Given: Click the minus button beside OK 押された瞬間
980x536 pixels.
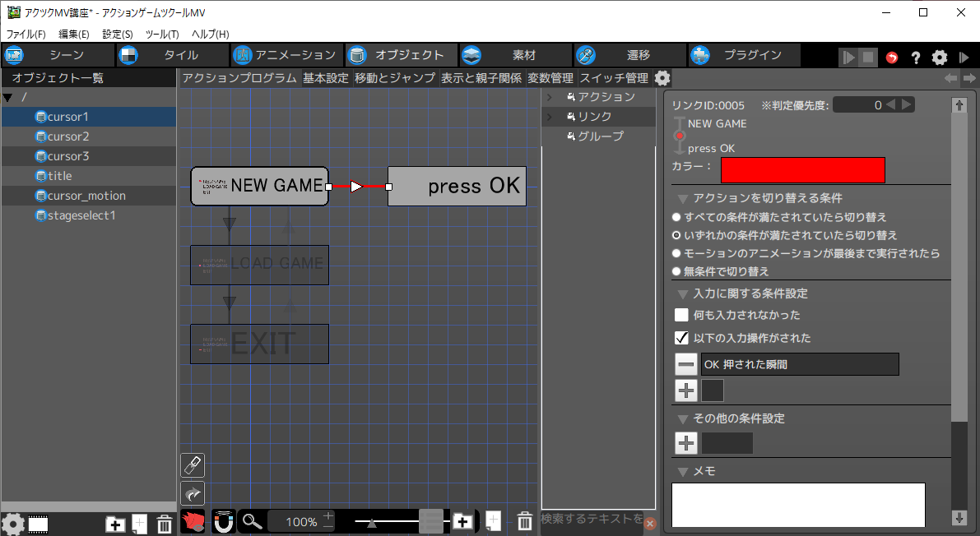Looking at the screenshot, I should pos(686,364).
